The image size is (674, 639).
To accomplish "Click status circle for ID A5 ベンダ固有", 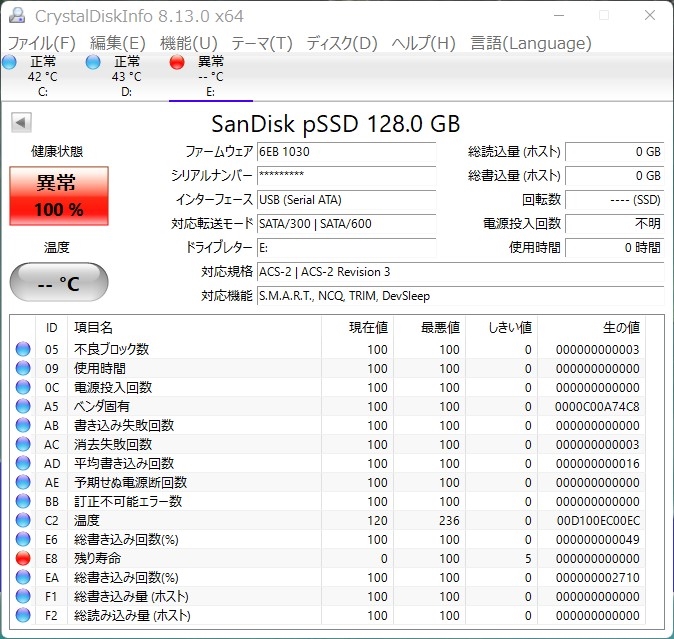I will click(23, 406).
